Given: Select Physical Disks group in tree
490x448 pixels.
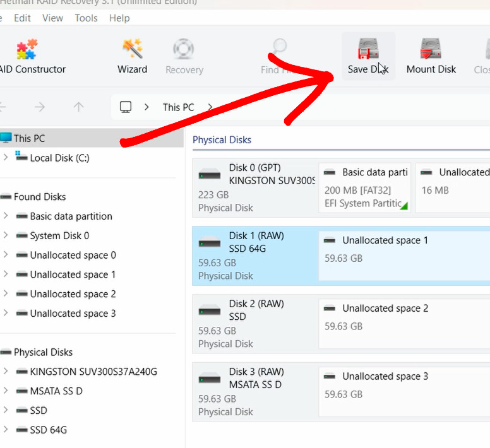Looking at the screenshot, I should coord(43,352).
